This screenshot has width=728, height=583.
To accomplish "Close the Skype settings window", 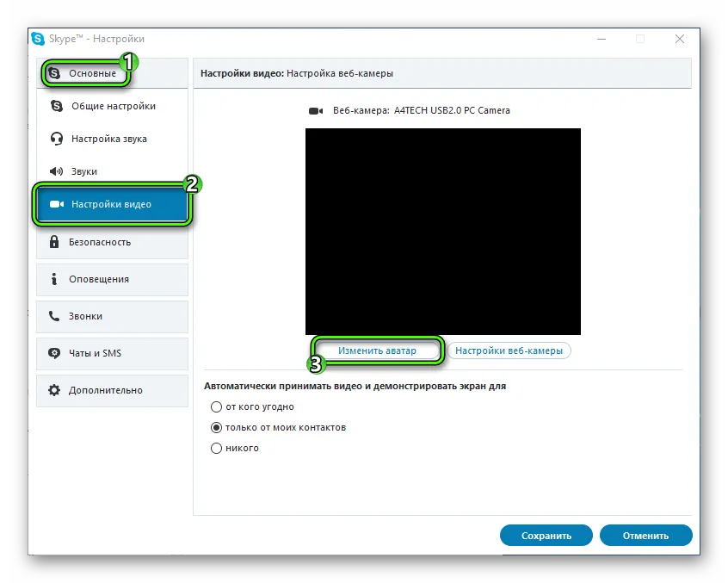I will pyautogui.click(x=680, y=39).
